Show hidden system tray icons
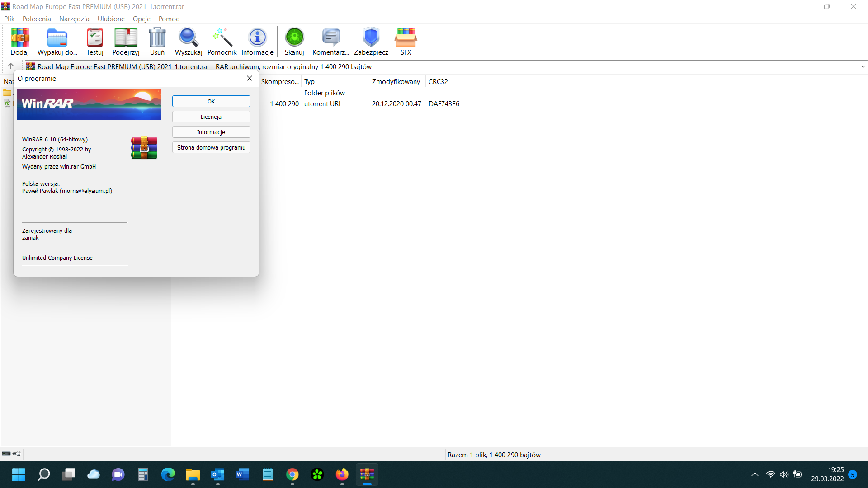 pos(755,474)
